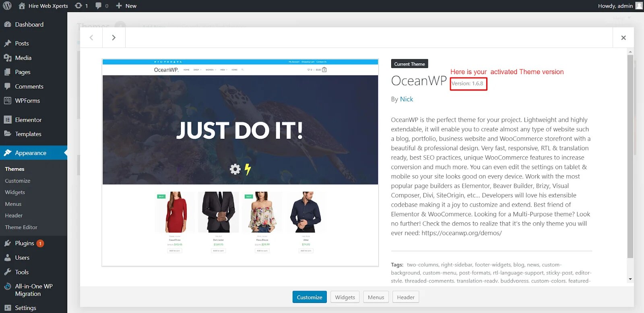
Task: Click the description scrollbar down arrow
Action: pos(630,279)
